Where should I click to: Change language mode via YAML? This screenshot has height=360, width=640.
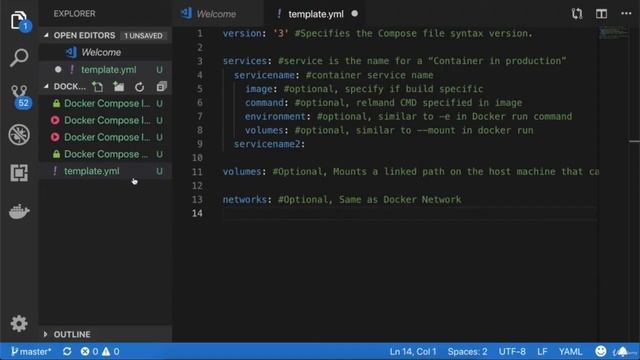coord(570,351)
